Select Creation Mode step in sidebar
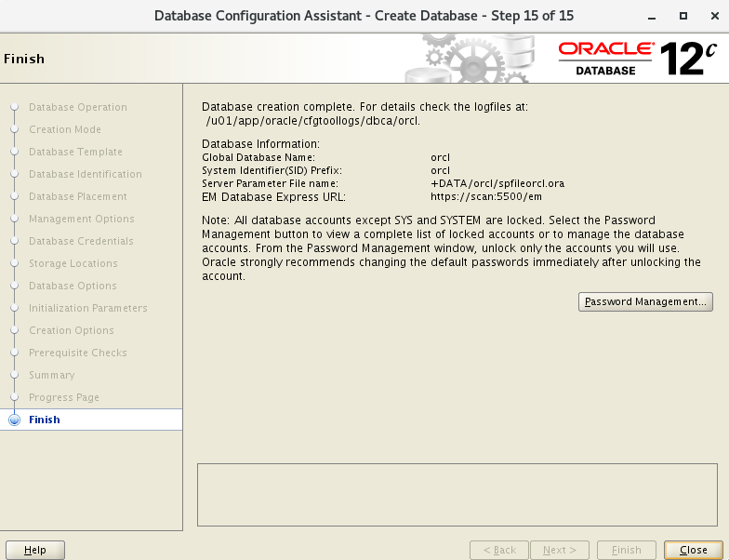Viewport: 729px width, 560px height. (65, 129)
